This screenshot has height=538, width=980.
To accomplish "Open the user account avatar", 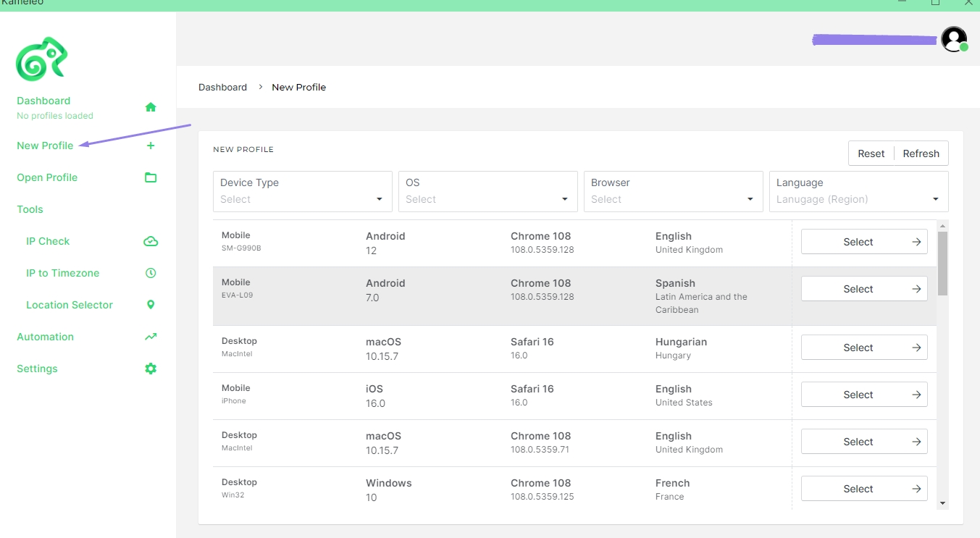I will tap(954, 39).
